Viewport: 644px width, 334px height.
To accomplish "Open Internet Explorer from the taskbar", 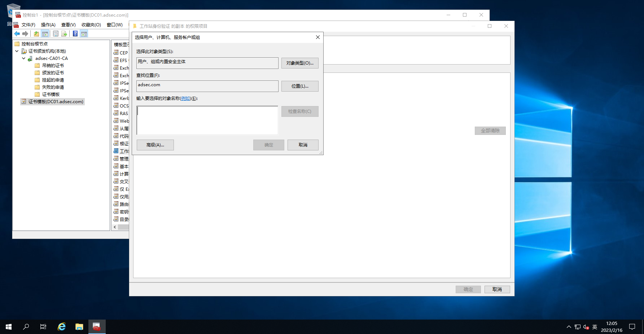I will (62, 327).
